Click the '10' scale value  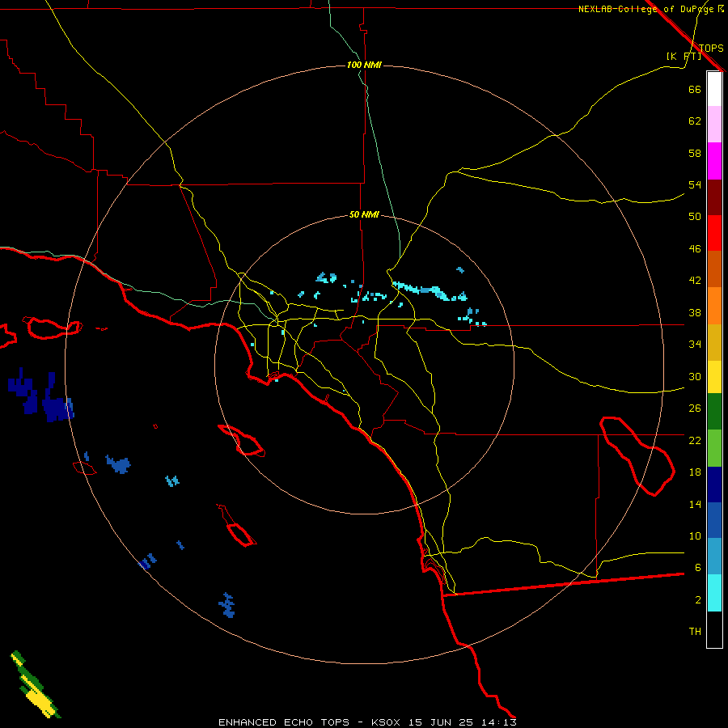(695, 535)
